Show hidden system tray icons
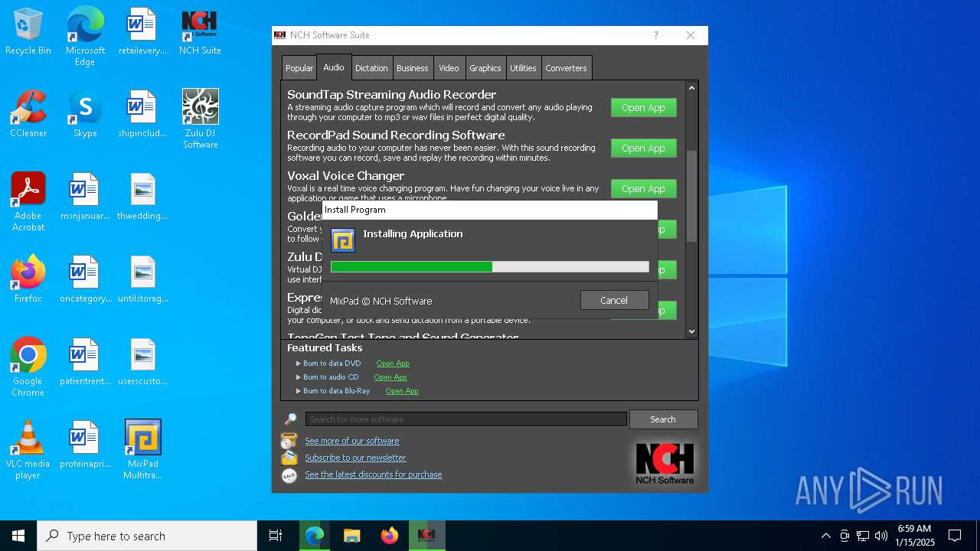980x551 pixels. tap(825, 536)
